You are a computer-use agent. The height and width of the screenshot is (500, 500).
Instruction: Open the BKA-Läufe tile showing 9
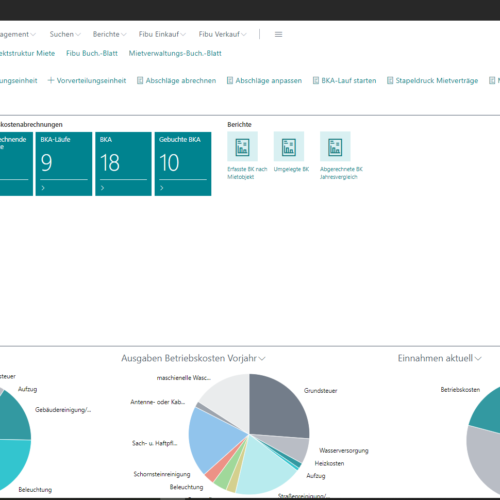(x=64, y=164)
